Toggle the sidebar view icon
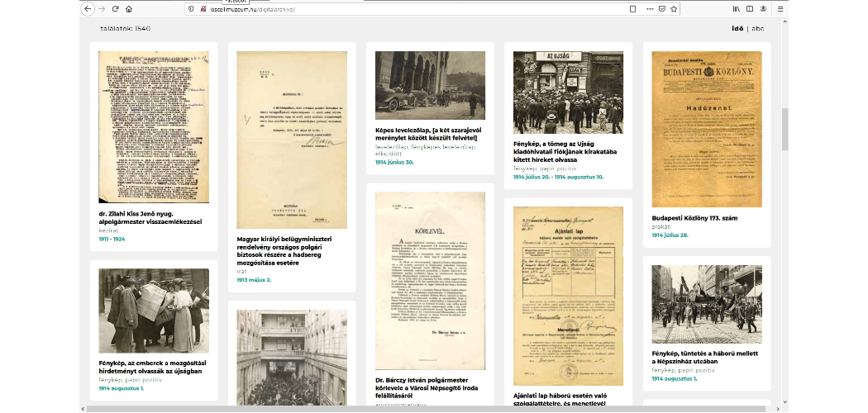 (x=750, y=8)
